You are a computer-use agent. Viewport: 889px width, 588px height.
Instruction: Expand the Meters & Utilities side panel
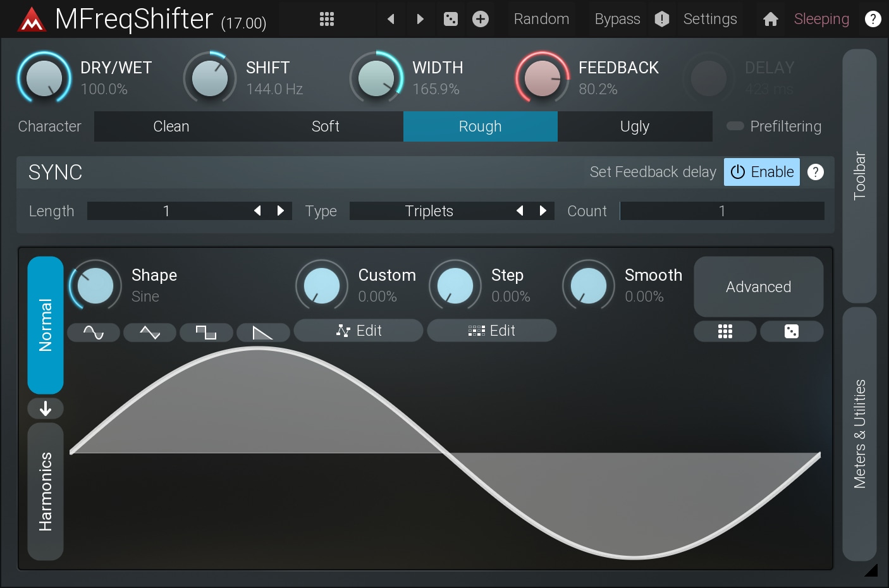pyautogui.click(x=859, y=434)
